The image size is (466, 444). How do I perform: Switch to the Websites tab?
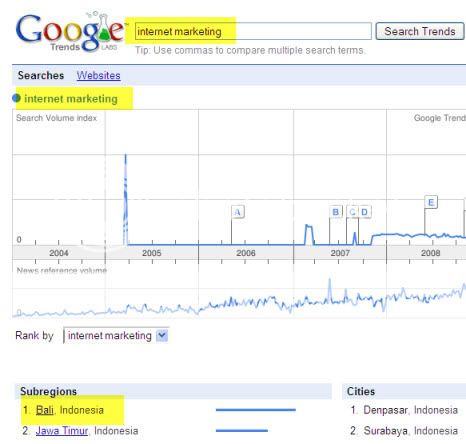point(98,75)
